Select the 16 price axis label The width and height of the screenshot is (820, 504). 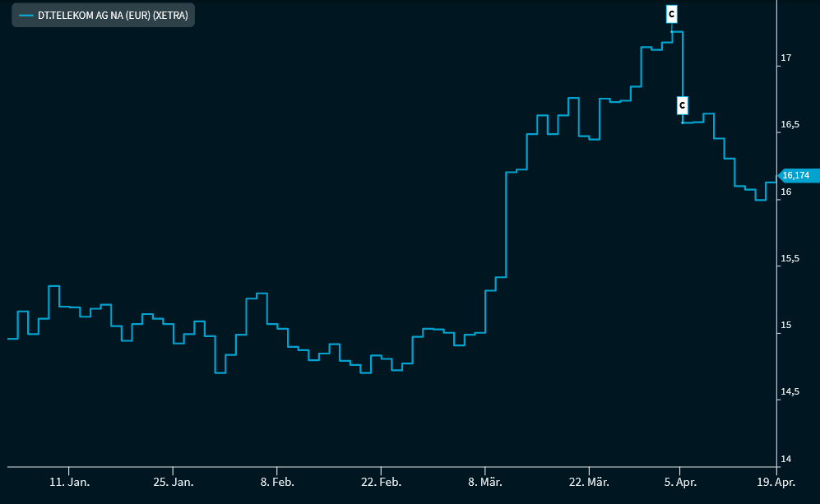(x=785, y=192)
